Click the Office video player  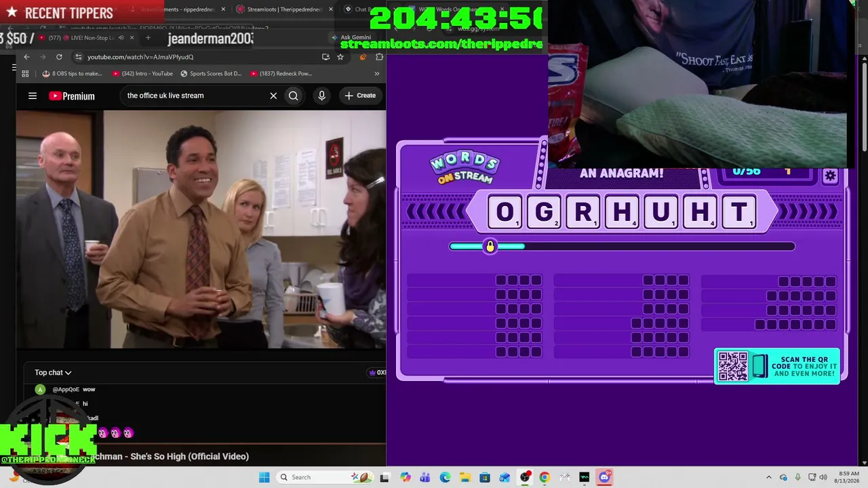pos(201,229)
